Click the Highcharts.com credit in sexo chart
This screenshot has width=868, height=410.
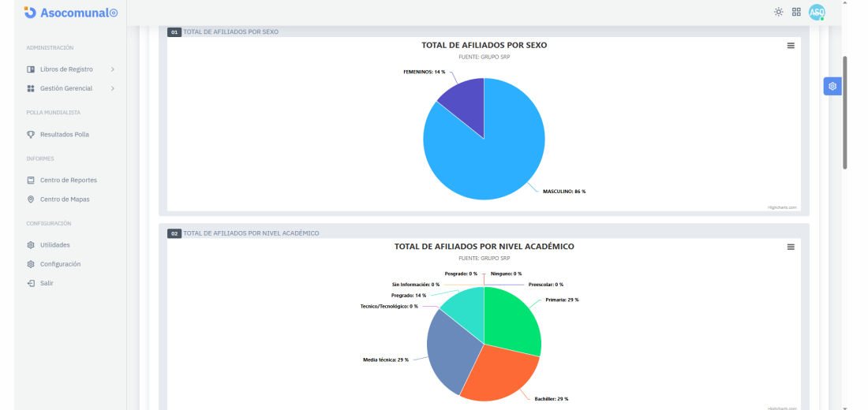782,207
